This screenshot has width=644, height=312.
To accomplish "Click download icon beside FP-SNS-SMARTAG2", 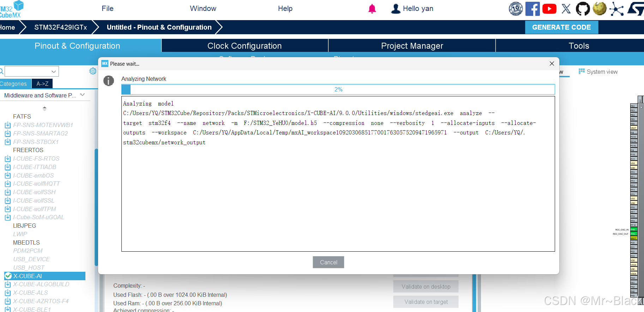I will tap(8, 133).
